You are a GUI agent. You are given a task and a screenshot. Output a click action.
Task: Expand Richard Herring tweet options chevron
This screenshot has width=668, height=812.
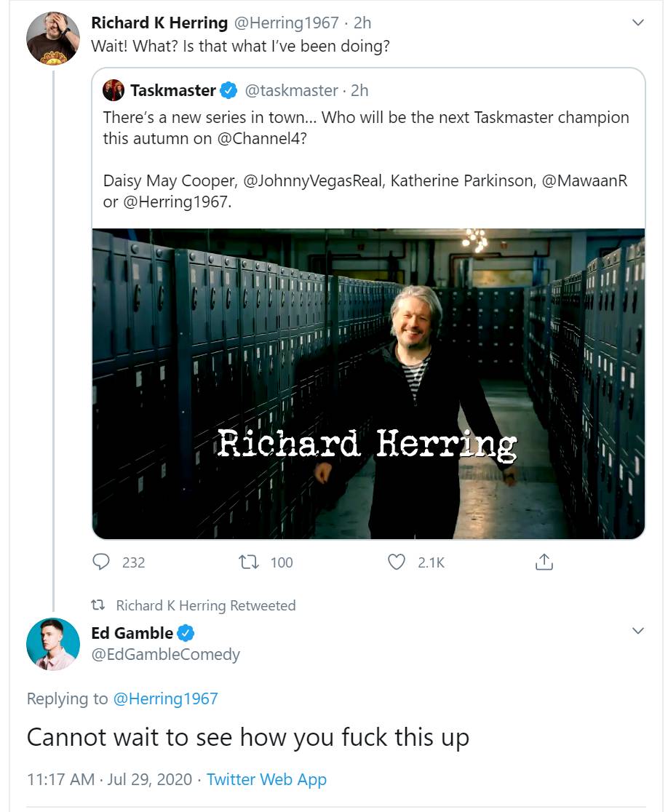click(638, 23)
